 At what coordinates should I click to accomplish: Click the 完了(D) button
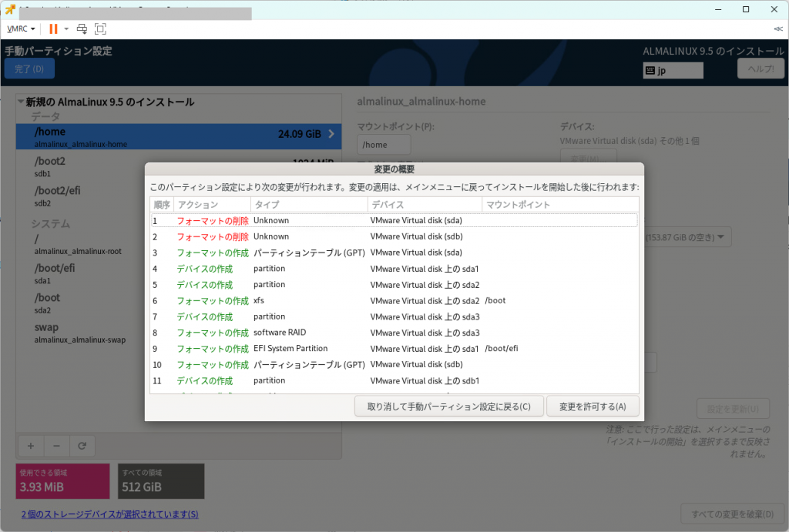29,69
